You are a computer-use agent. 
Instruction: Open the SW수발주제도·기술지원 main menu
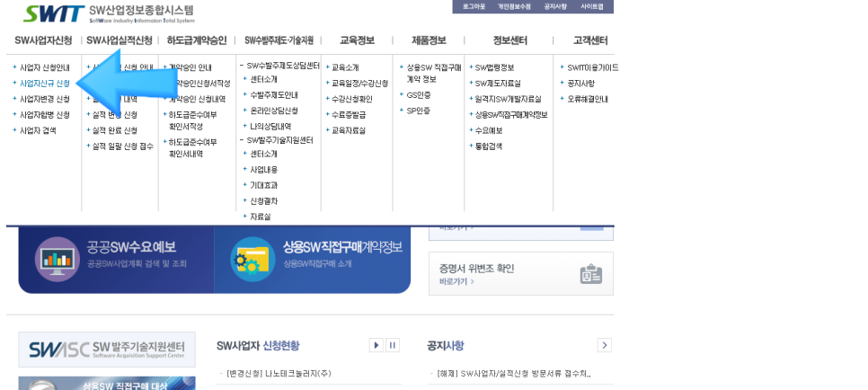(279, 40)
